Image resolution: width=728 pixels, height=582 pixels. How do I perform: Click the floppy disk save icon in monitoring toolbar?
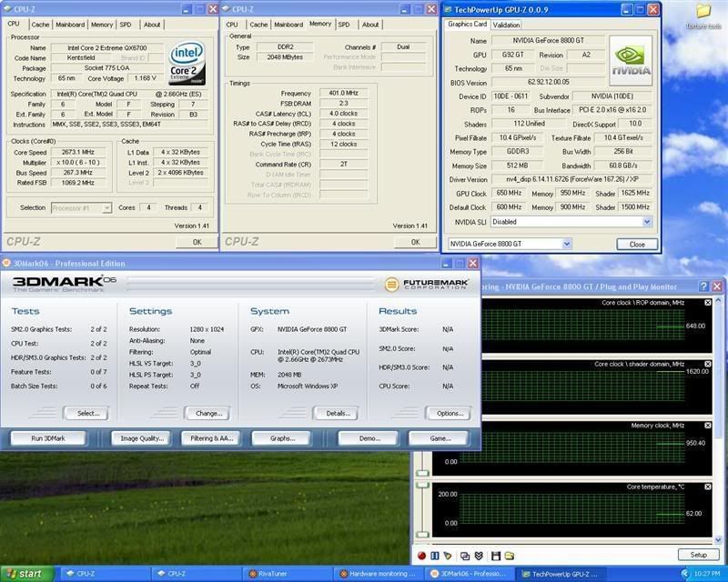494,555
